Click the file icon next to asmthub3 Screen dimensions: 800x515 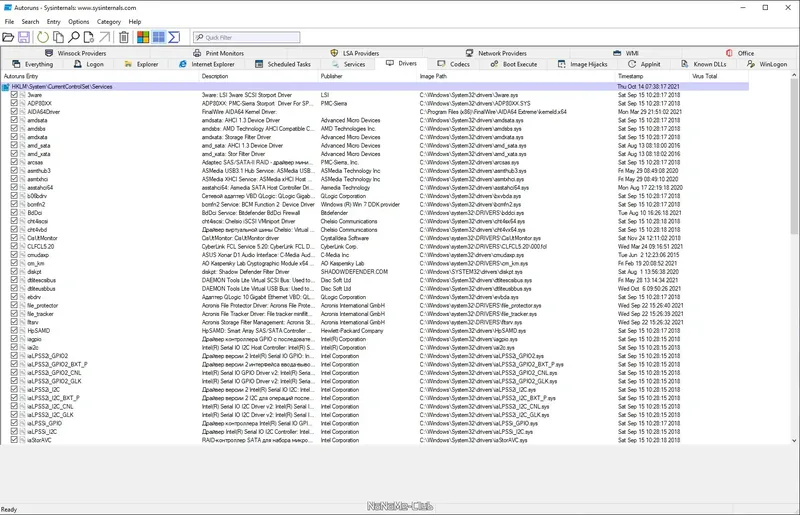tap(22, 170)
